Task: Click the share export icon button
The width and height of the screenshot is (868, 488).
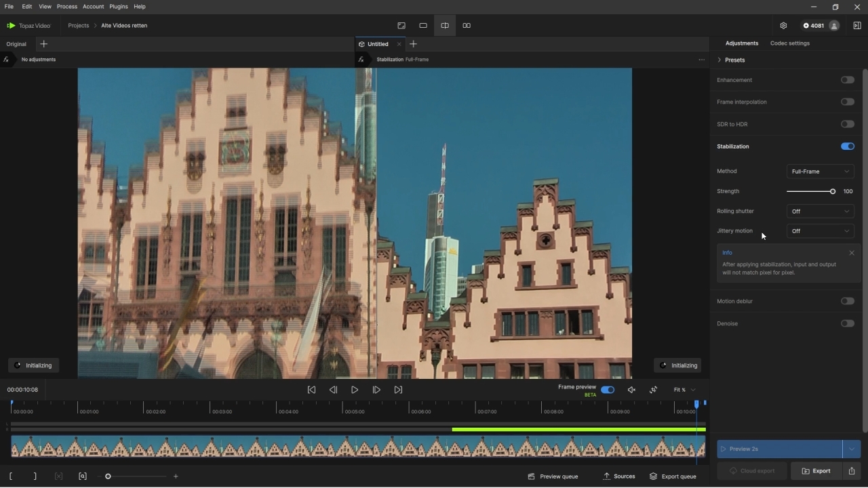Action: point(852,471)
